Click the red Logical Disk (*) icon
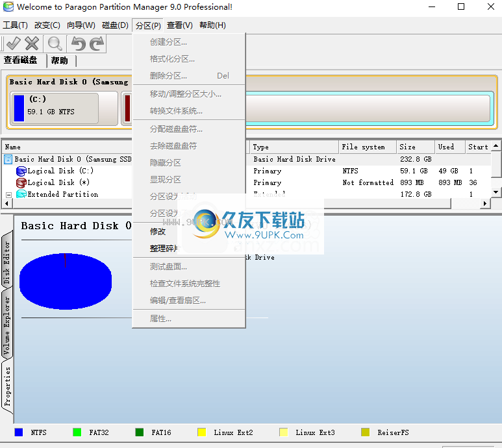The height and width of the screenshot is (448, 502). pyautogui.click(x=21, y=182)
